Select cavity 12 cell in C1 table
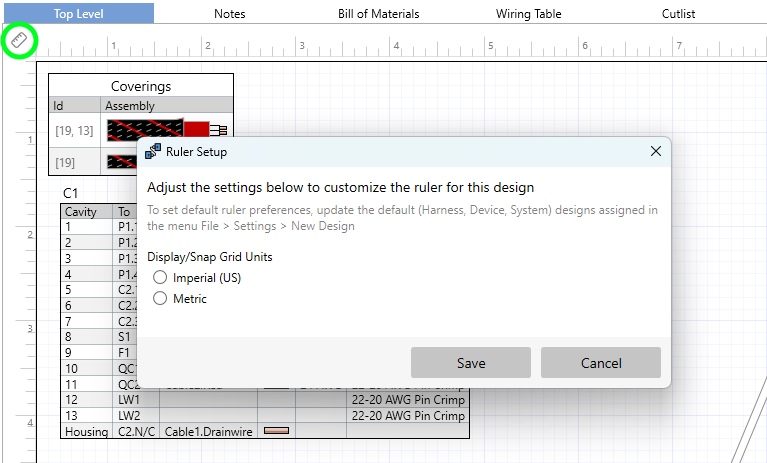Screen dimensions: 767x463 [x=87, y=399]
